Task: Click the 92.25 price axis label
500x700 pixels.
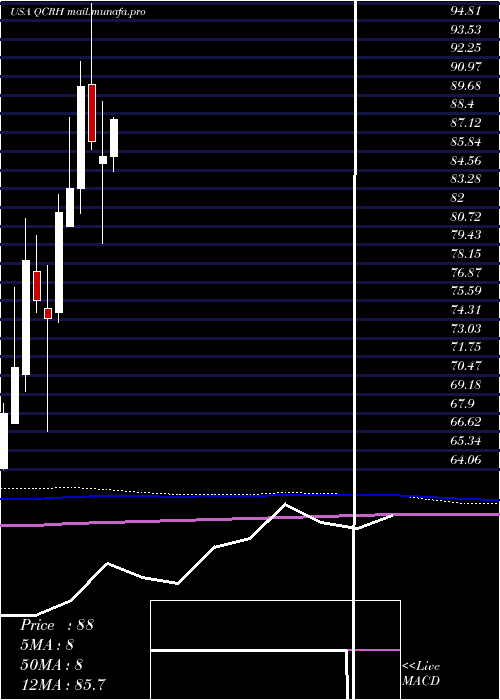Action: click(466, 49)
